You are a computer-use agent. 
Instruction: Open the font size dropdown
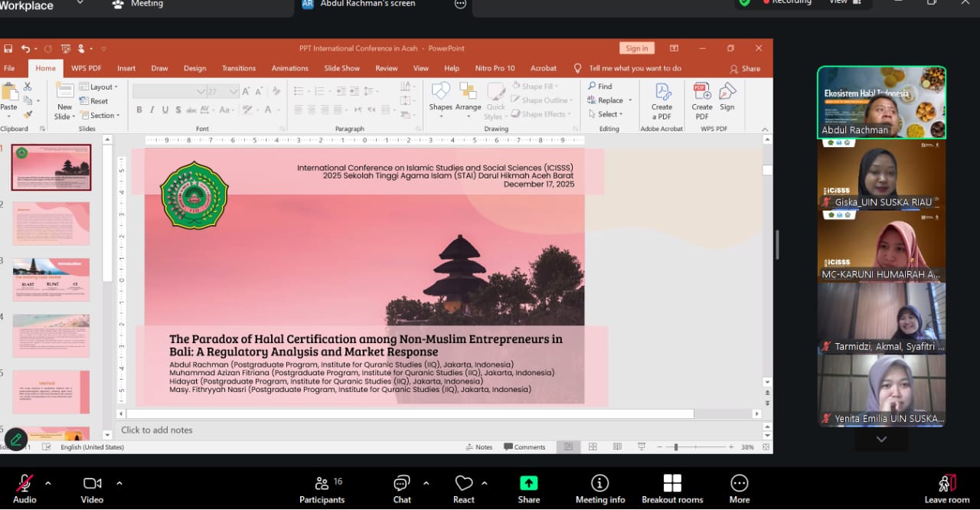pyautogui.click(x=234, y=92)
